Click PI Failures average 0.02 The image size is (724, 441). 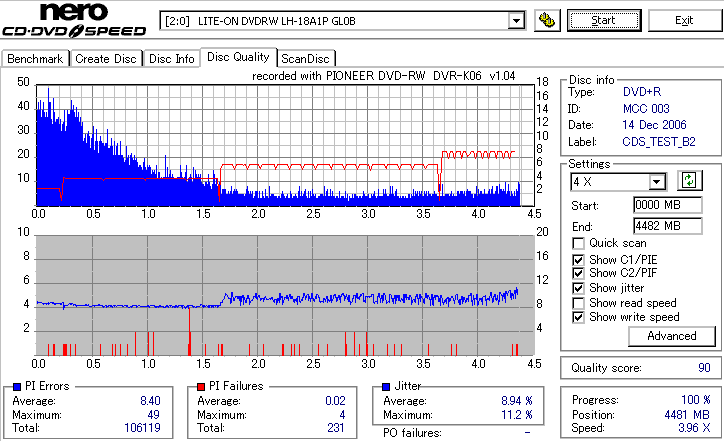335,401
